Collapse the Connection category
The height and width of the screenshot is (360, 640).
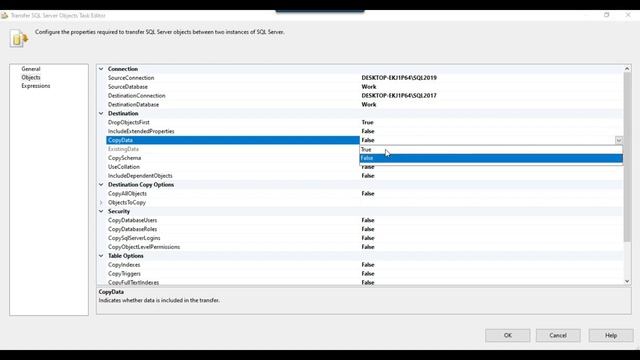(101, 69)
